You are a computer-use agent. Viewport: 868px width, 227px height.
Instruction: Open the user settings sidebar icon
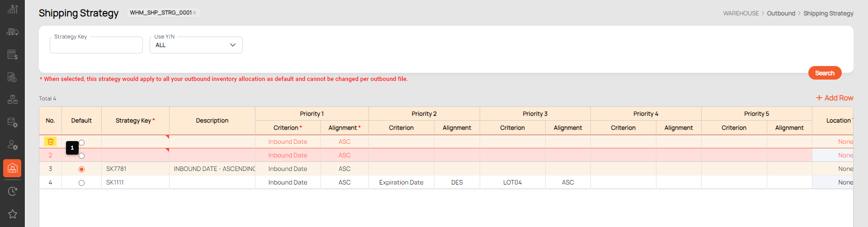tap(12, 145)
